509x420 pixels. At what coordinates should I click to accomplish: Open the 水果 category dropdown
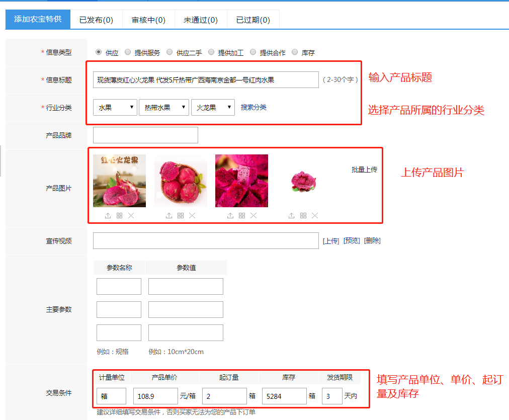pos(115,107)
